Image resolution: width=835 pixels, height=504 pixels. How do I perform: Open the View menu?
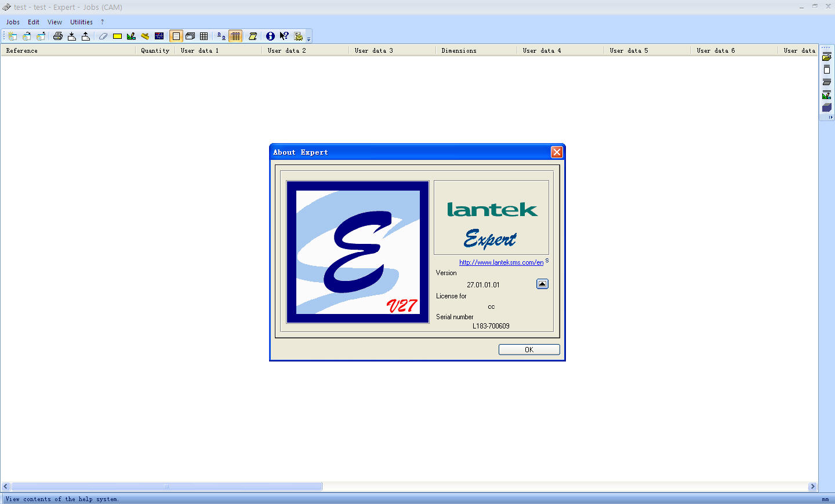(55, 22)
